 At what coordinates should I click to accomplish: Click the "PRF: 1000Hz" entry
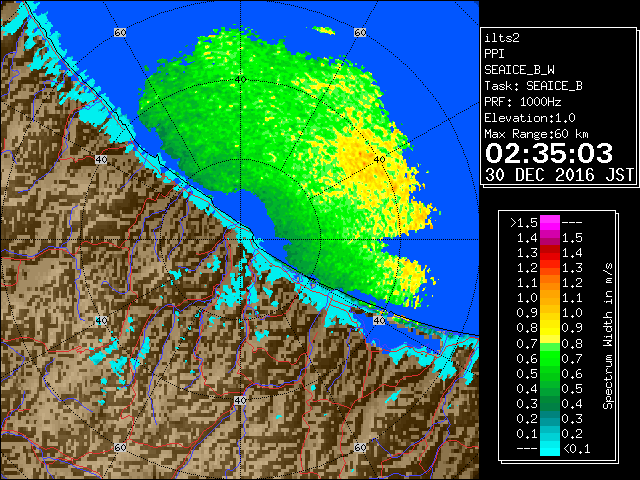523,102
